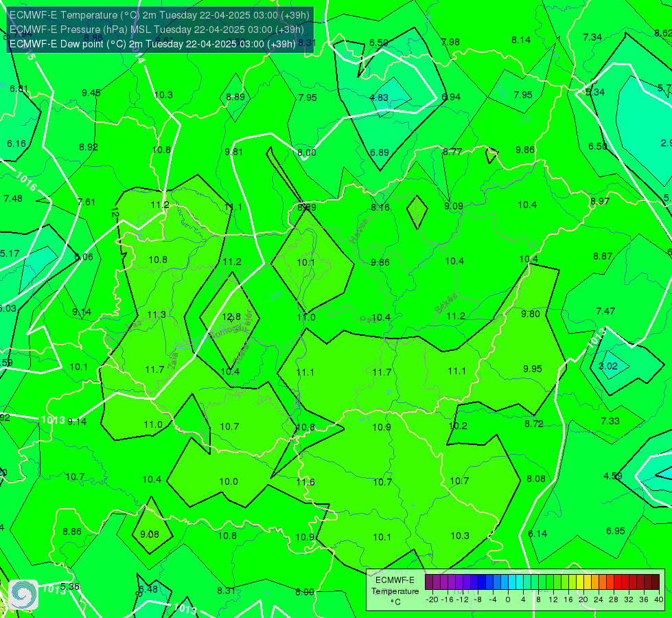672x618 pixels.
Task: Click the 8.77 temperature value
Action: click(x=452, y=152)
